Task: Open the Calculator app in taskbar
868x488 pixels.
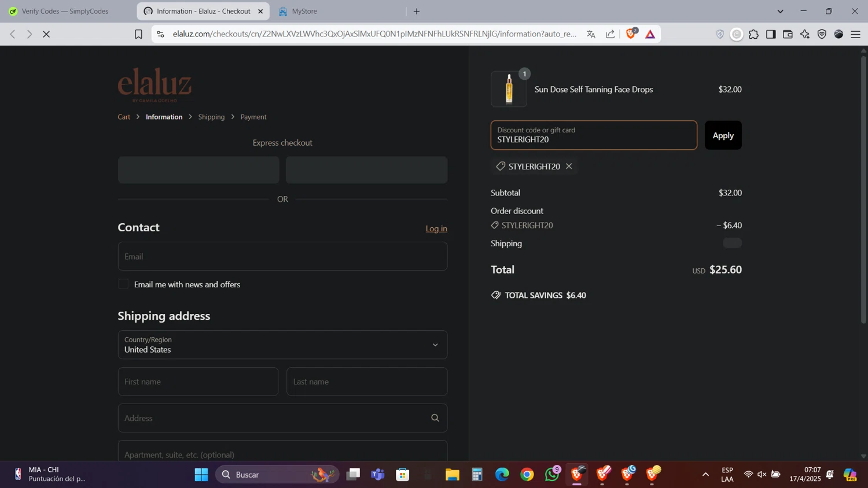Action: click(x=477, y=475)
